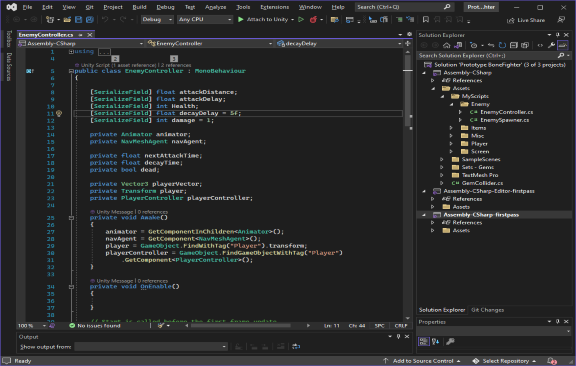Click the Undo arrow icon
Screen dimensions: 576x366
click(105, 19)
